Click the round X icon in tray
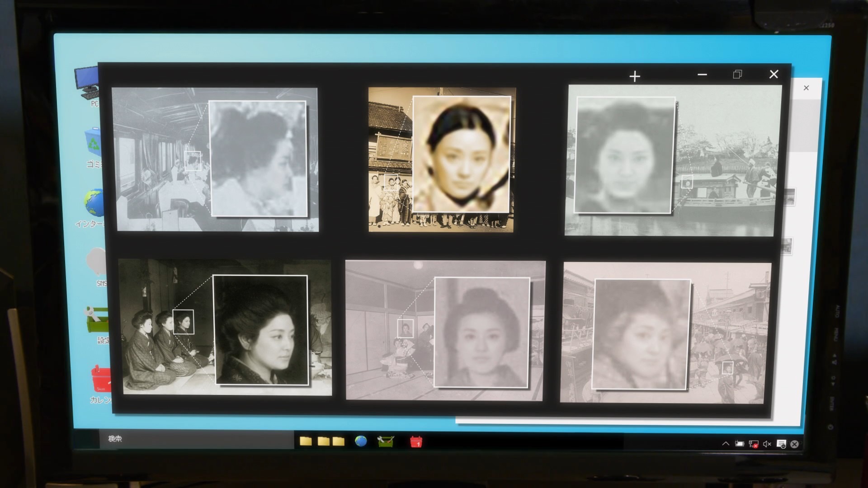Viewport: 868px width, 488px height. pyautogui.click(x=794, y=444)
